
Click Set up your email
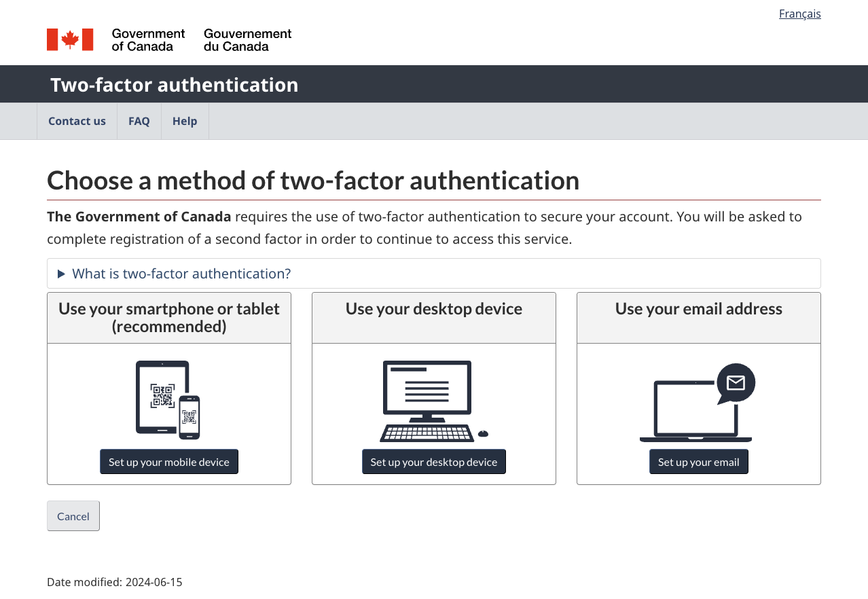point(698,461)
